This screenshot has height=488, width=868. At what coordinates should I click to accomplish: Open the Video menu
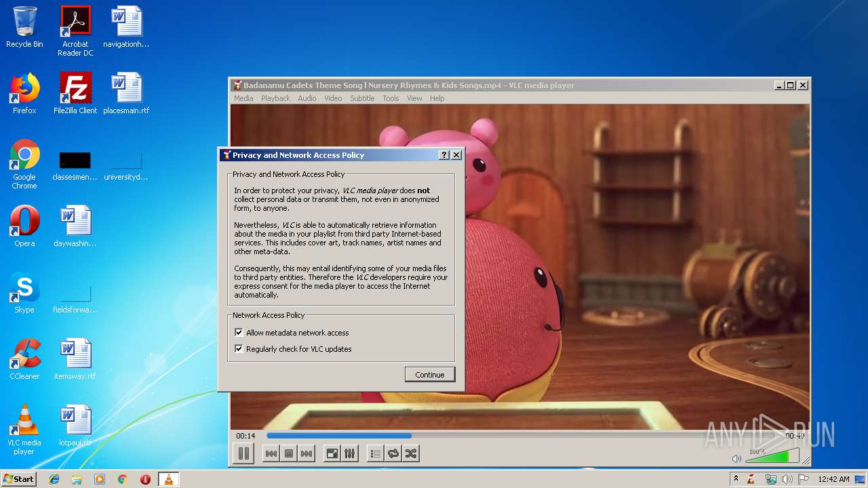click(x=333, y=98)
